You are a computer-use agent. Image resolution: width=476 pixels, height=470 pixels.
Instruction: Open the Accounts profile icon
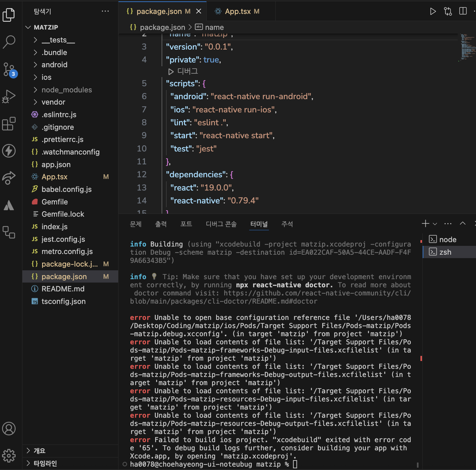(x=9, y=429)
